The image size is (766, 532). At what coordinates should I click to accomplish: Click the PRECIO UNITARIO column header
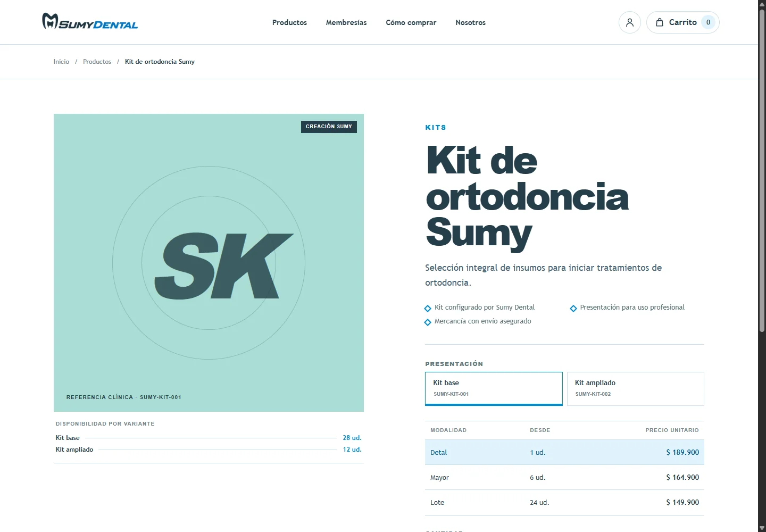672,430
